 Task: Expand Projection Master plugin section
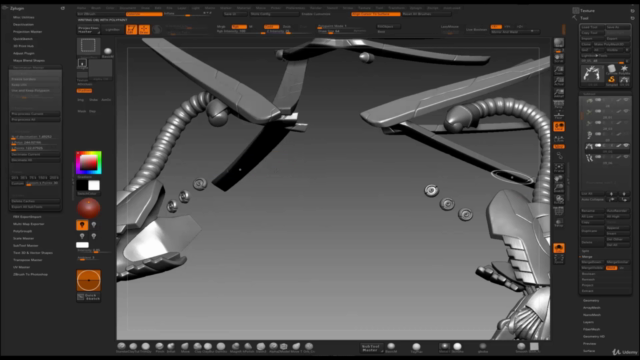27,32
